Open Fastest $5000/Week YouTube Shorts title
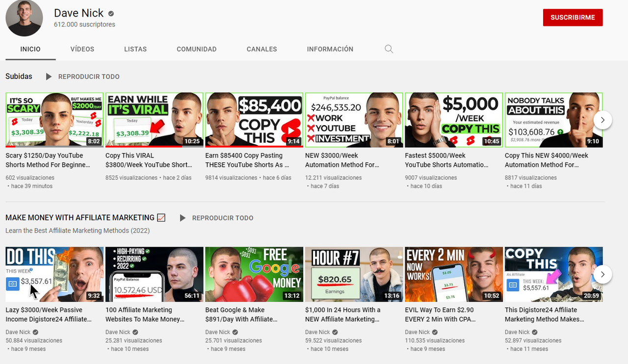Screen dimensions: 628x364 (446, 160)
